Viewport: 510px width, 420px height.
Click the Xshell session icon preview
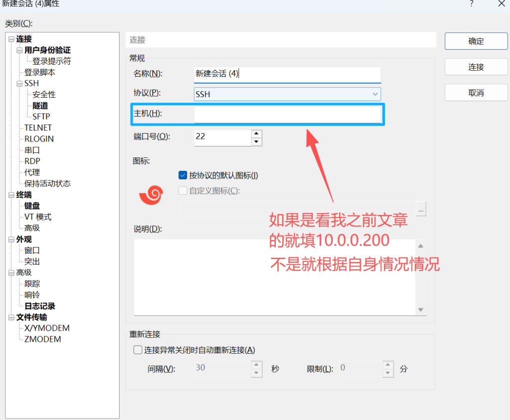point(151,194)
